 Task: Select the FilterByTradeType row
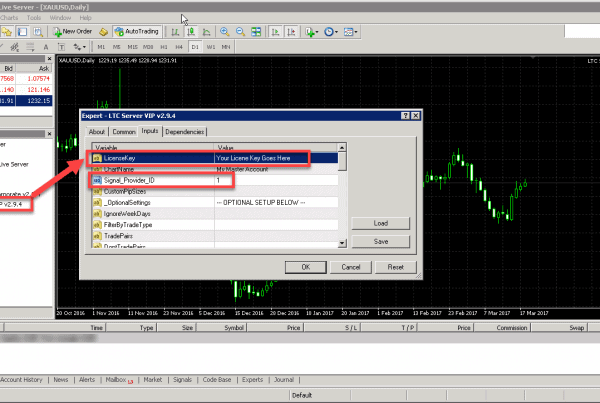point(215,225)
